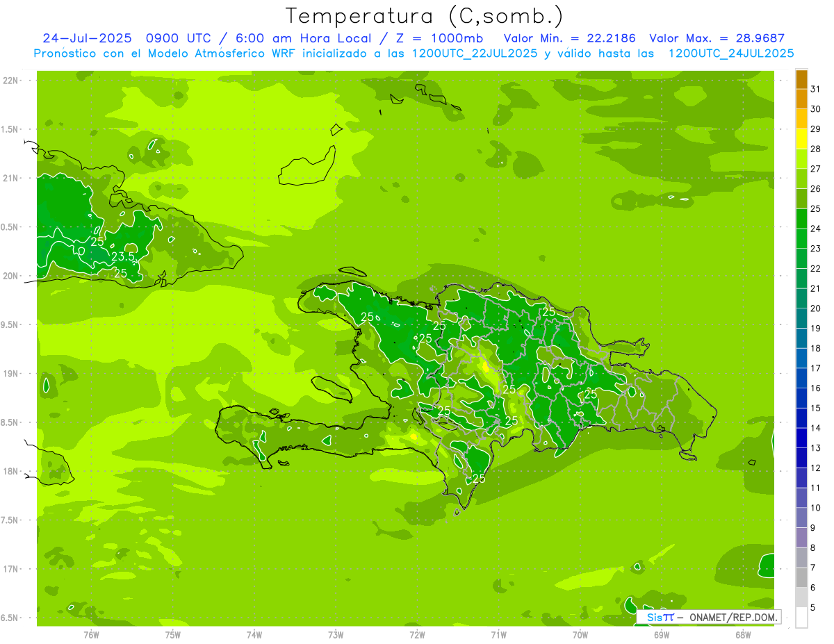Click the "Valor Min. = 22.2186" value
The image size is (834, 644).
[x=569, y=38]
